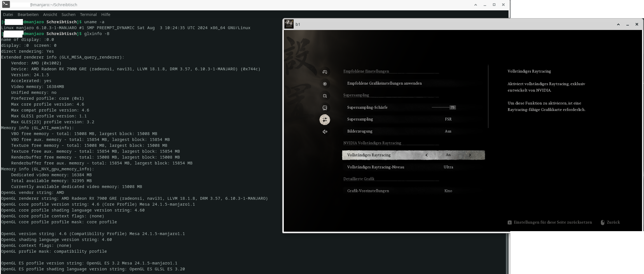This screenshot has width=644, height=274.
Task: Open the Hilfe menu in terminal
Action: pos(106,15)
